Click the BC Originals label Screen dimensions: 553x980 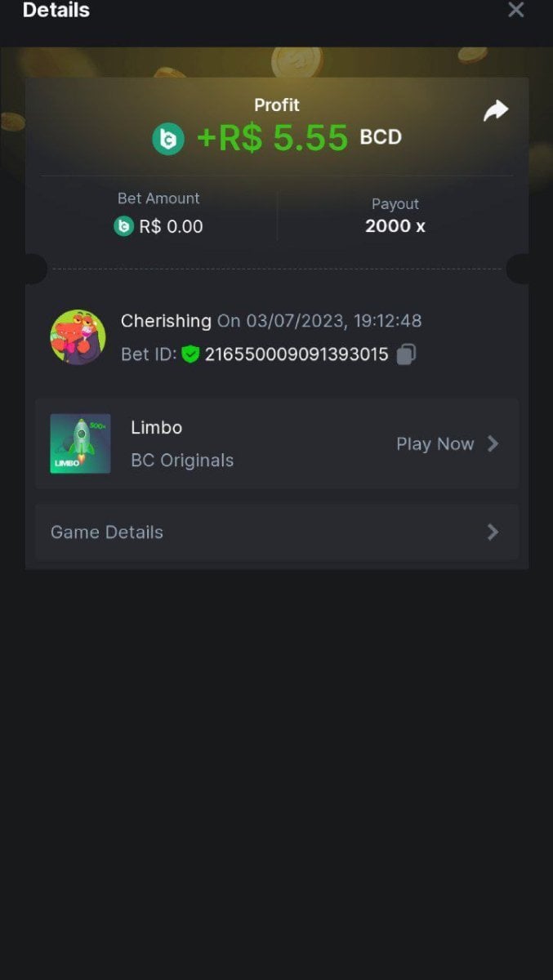pyautogui.click(x=182, y=461)
